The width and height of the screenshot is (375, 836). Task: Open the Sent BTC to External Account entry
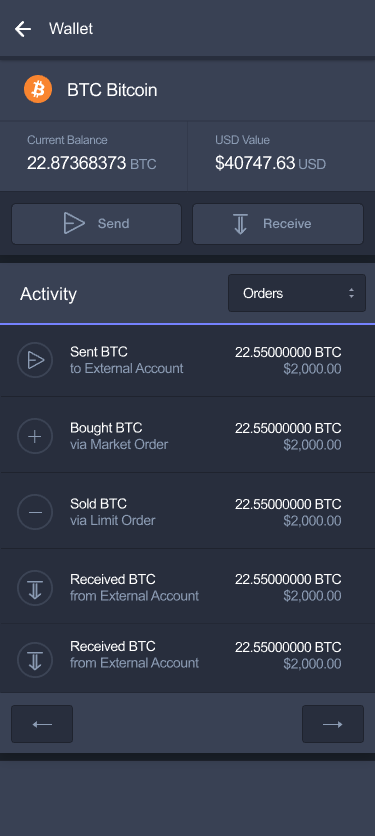point(187,360)
